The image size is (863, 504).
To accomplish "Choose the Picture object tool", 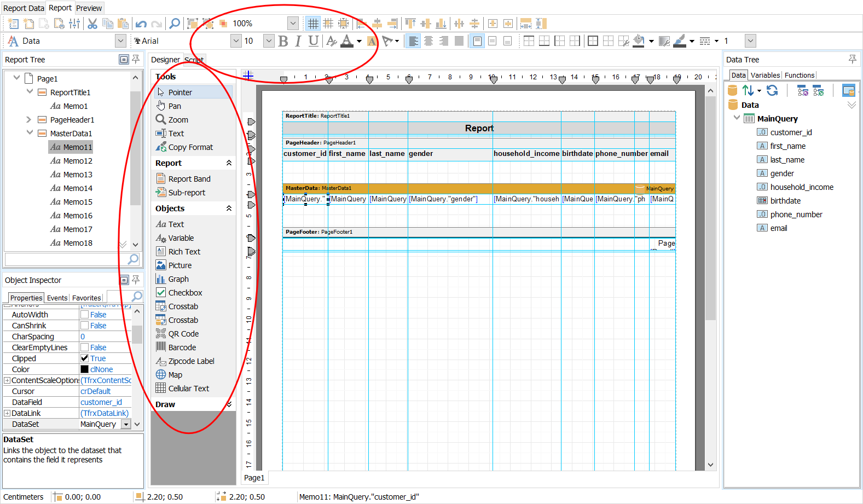I will click(179, 265).
